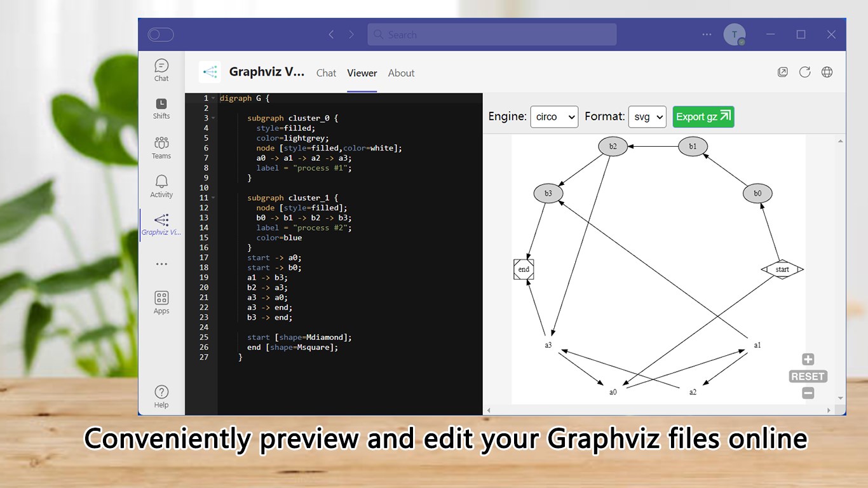Switch to the Chat tab
The image size is (868, 488).
point(326,73)
